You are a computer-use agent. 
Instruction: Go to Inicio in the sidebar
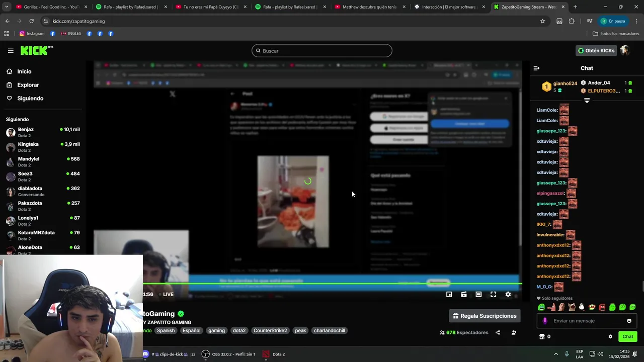pyautogui.click(x=24, y=71)
